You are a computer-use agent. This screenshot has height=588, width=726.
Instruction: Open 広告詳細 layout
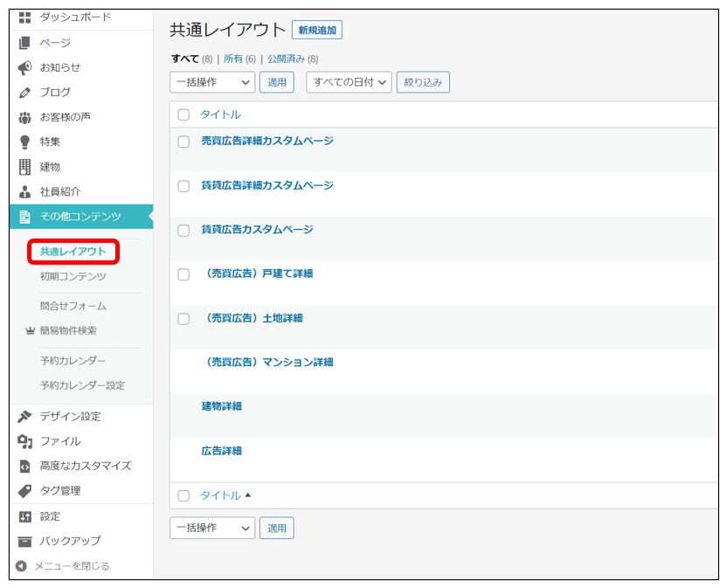221,451
